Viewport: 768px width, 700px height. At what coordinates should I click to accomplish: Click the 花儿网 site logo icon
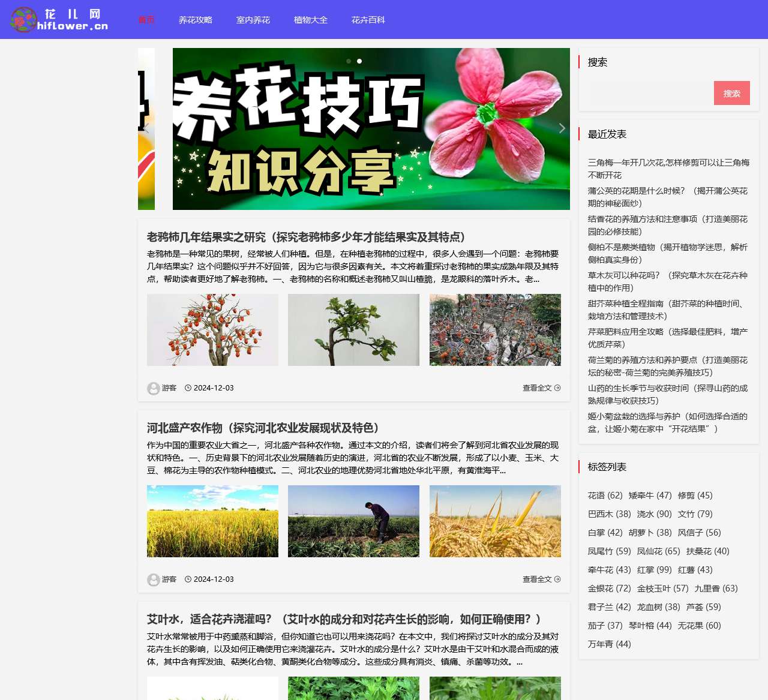coord(24,19)
